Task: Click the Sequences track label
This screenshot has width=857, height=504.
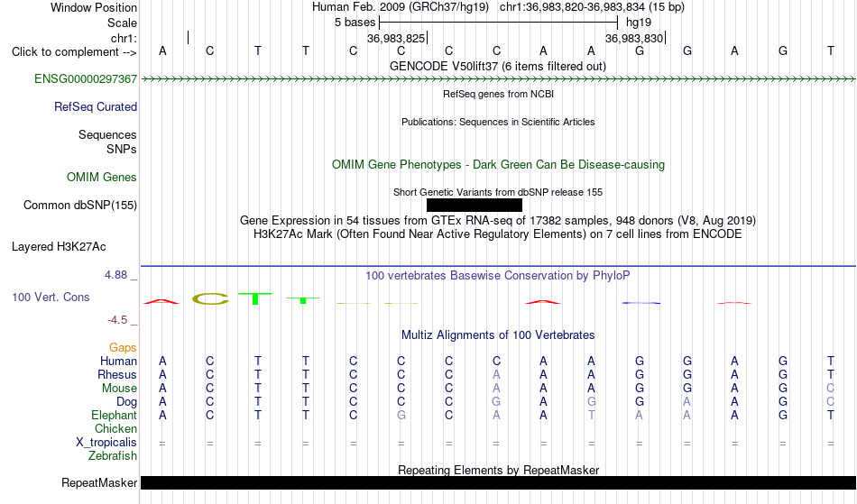Action: pyautogui.click(x=107, y=135)
